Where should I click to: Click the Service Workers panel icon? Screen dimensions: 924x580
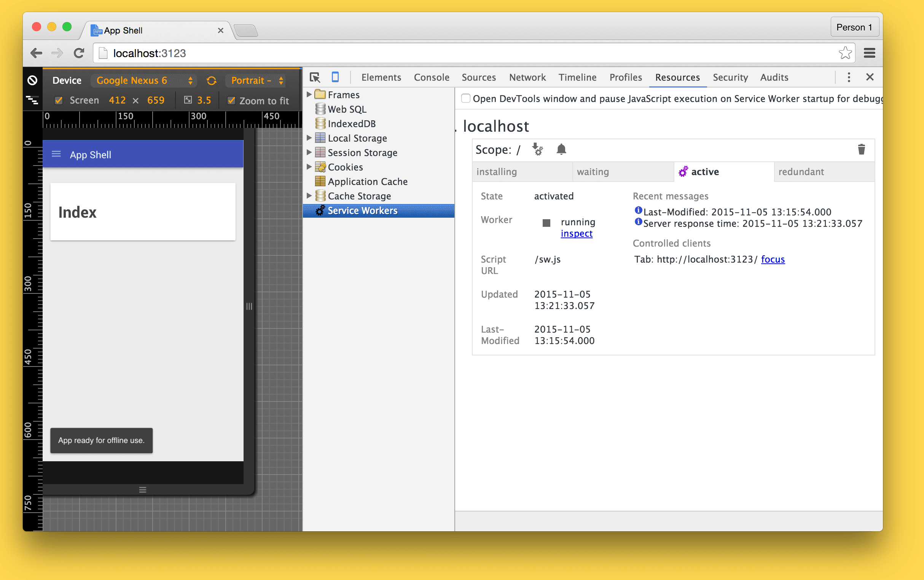pyautogui.click(x=321, y=210)
